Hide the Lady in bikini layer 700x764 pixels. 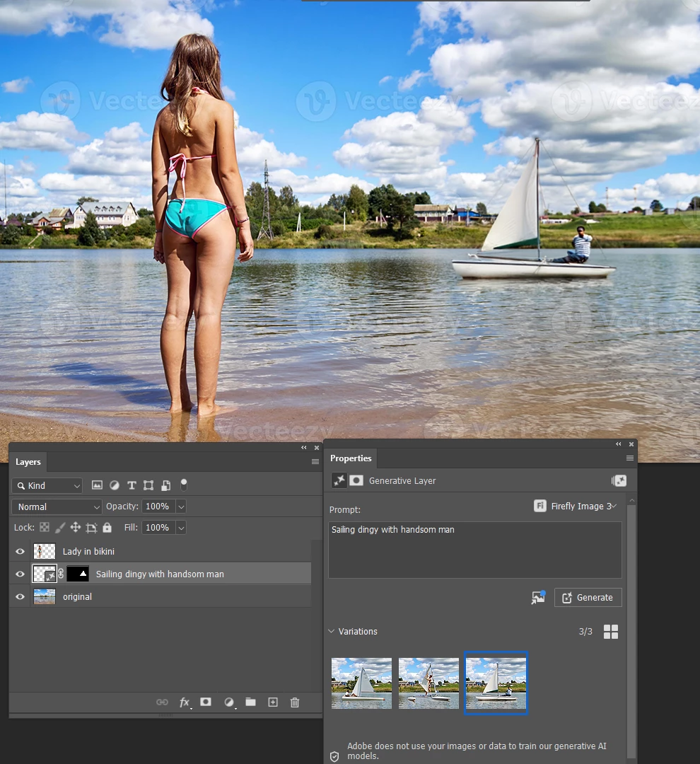coord(20,551)
